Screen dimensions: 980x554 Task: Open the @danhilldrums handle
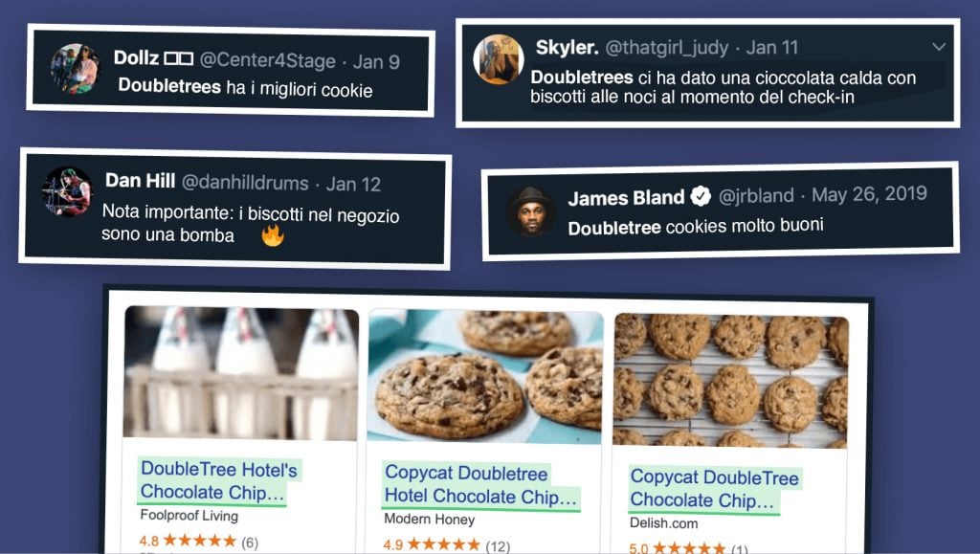(245, 183)
